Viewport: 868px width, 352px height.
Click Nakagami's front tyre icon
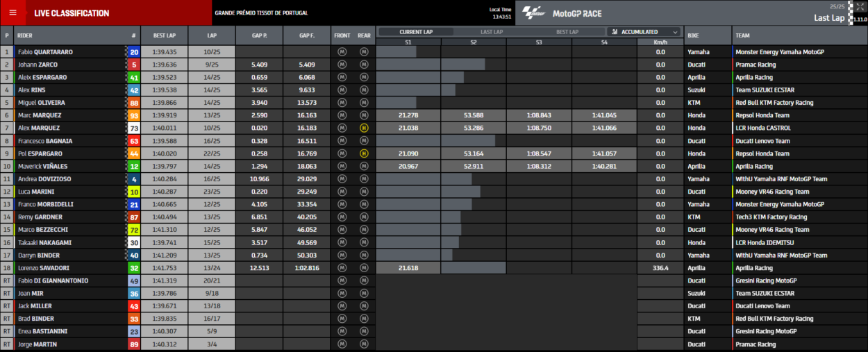coord(342,243)
